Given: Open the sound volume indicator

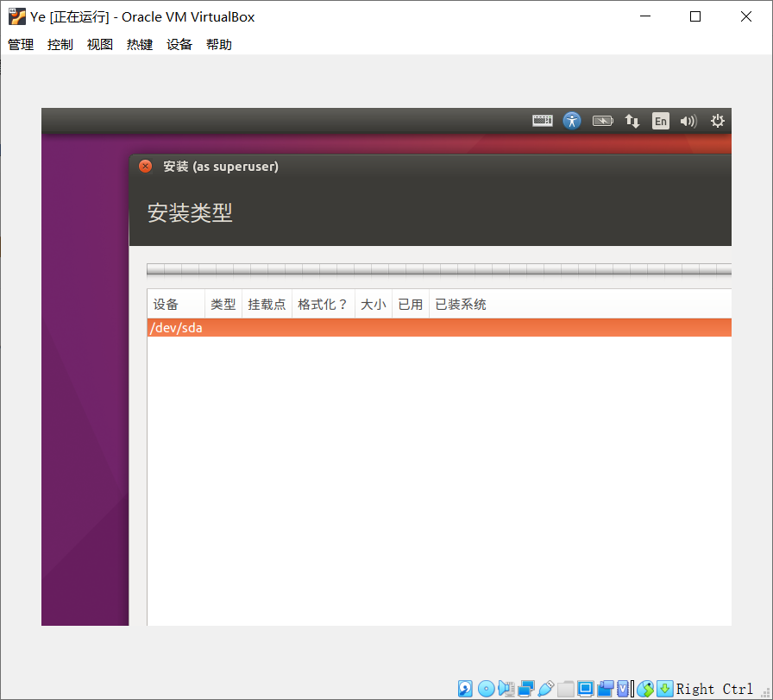Looking at the screenshot, I should [688, 121].
